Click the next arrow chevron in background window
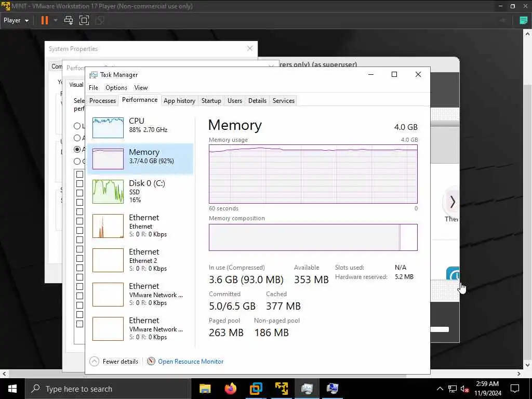 click(453, 202)
